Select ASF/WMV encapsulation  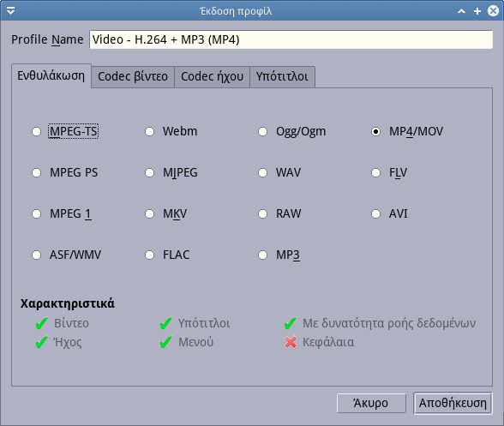[x=67, y=255]
